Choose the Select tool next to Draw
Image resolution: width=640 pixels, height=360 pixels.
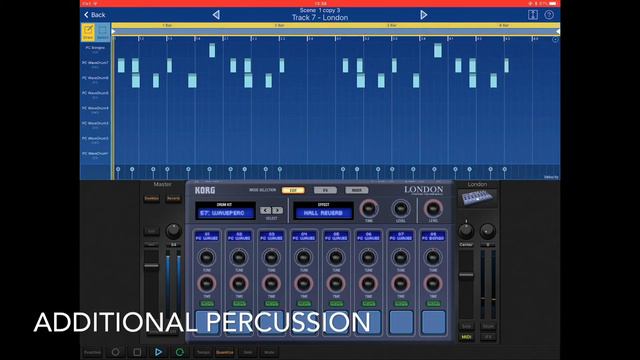[x=102, y=32]
